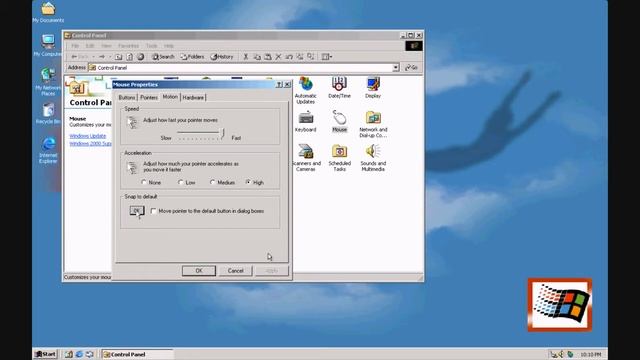Open the Windows Update link

(88, 136)
